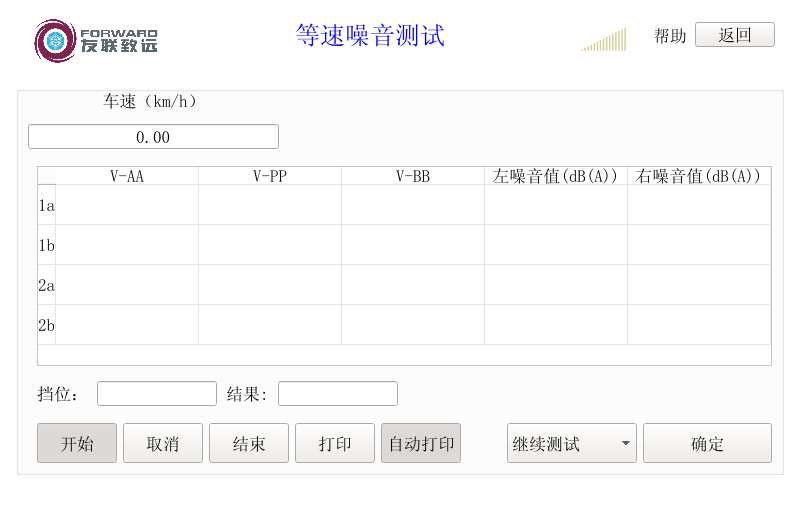The image size is (800, 506).
Task: Select the 左噪音值(dB(A)) column header
Action: 556,176
